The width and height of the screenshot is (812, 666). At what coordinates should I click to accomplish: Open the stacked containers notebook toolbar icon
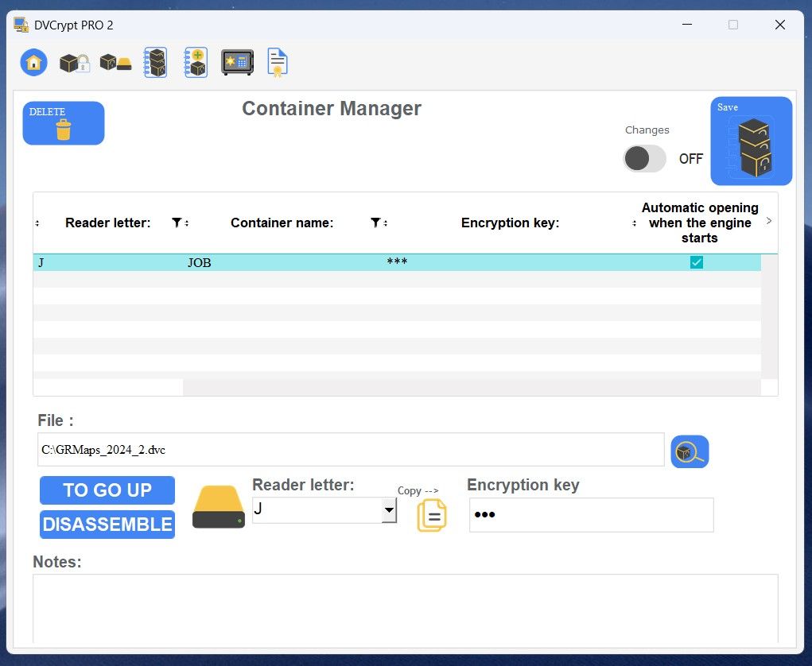tap(155, 62)
